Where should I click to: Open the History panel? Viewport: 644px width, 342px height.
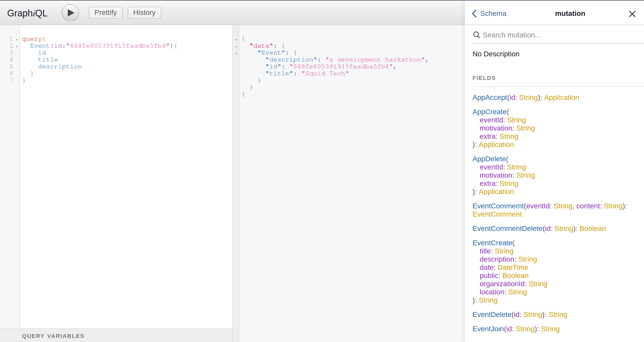click(x=144, y=12)
